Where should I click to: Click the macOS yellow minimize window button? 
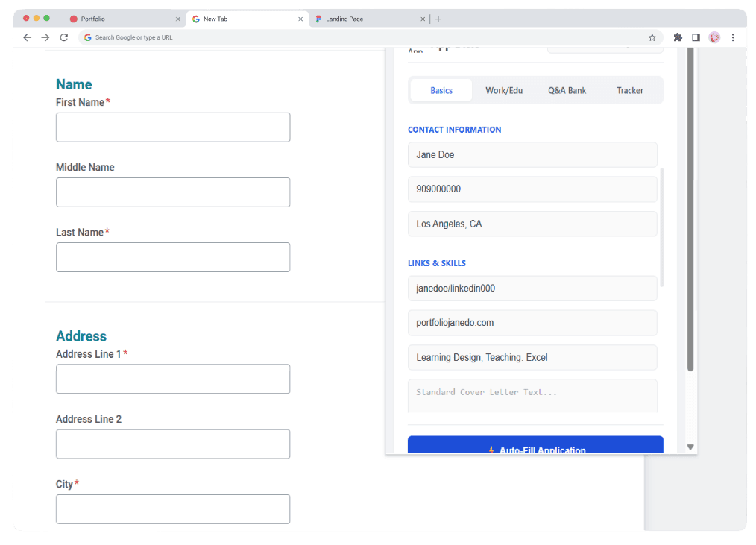pyautogui.click(x=37, y=18)
